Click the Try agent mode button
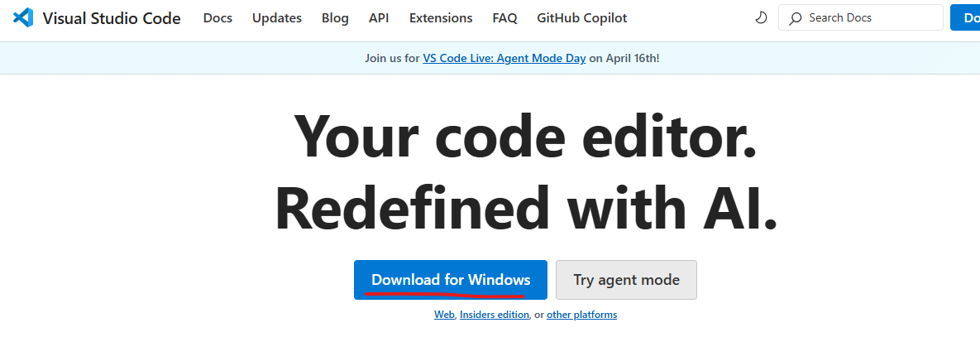 pos(626,279)
